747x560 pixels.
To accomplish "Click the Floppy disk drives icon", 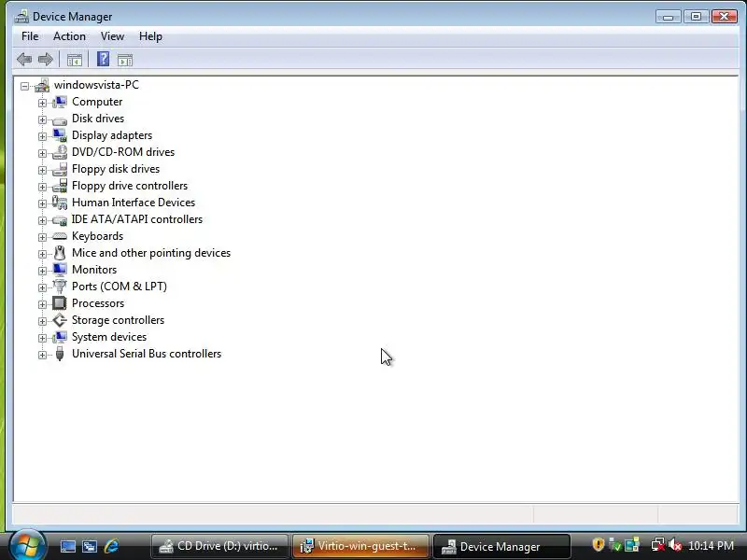I will pos(60,169).
